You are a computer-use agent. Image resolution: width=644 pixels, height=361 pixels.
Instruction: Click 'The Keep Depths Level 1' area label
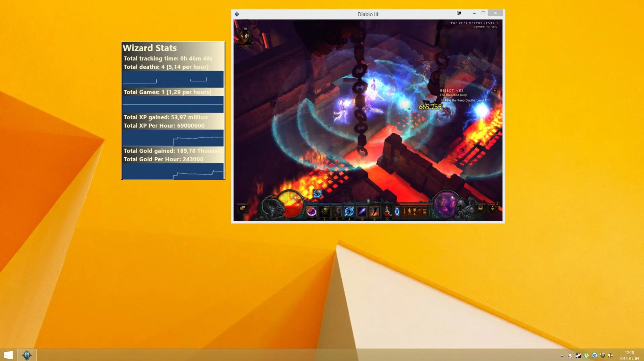point(474,23)
